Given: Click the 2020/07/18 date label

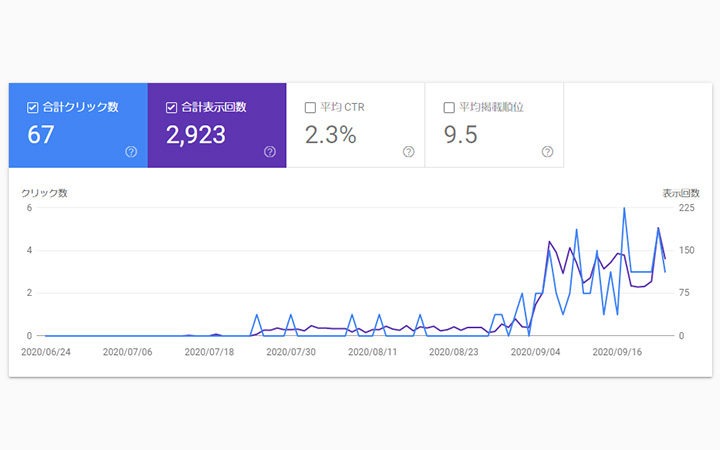Looking at the screenshot, I should pyautogui.click(x=209, y=352).
